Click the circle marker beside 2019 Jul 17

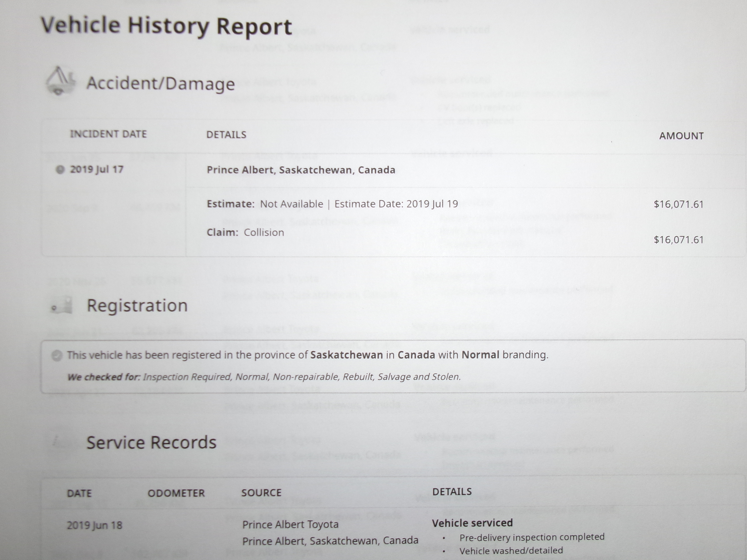click(x=60, y=170)
